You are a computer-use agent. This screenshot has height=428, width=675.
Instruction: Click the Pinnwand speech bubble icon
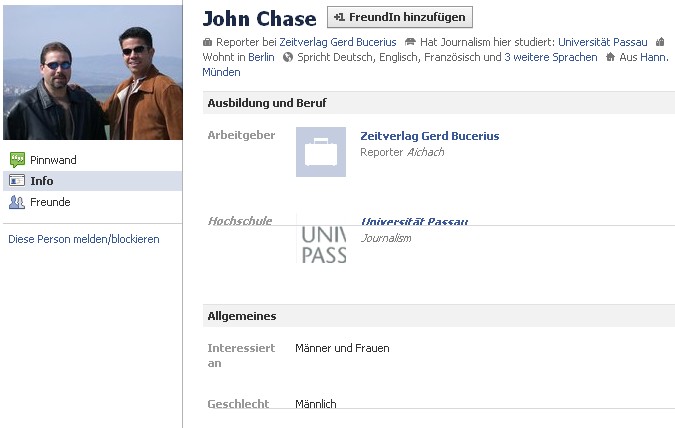click(x=17, y=160)
